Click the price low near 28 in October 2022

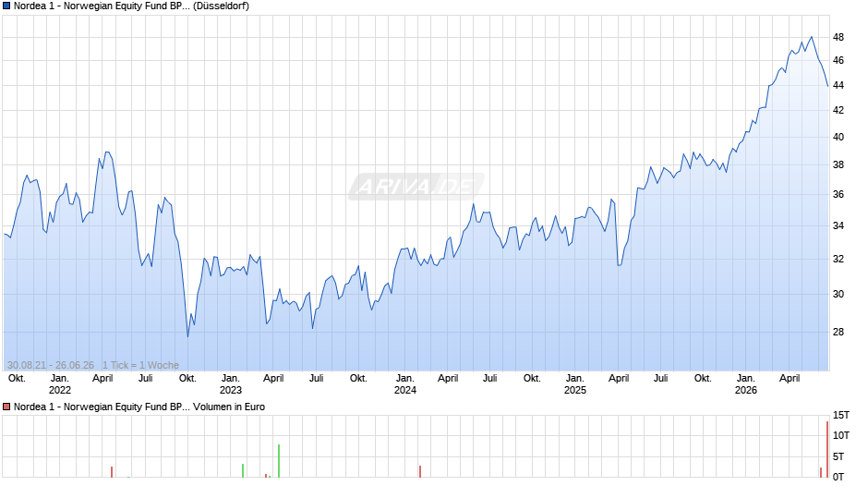187,336
